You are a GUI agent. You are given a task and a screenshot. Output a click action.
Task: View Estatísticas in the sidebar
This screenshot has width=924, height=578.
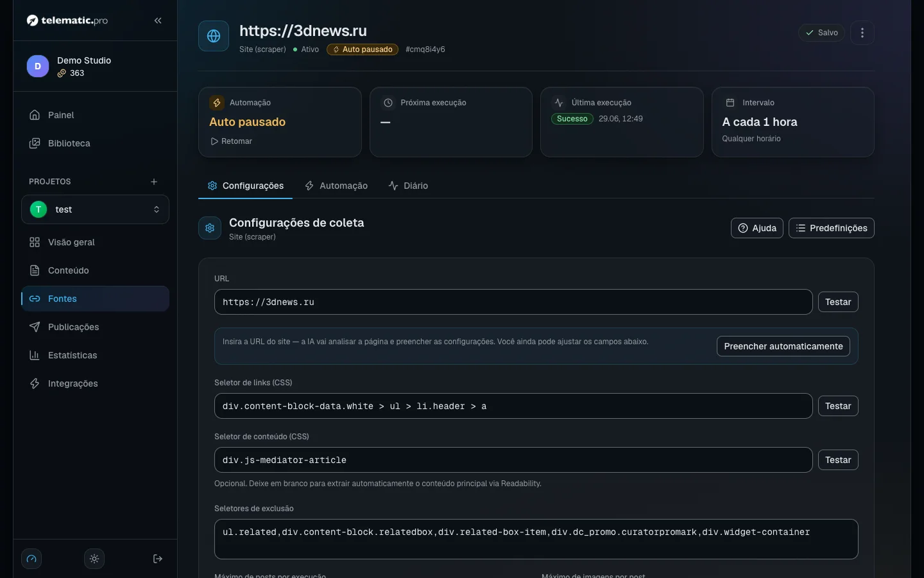(95, 355)
